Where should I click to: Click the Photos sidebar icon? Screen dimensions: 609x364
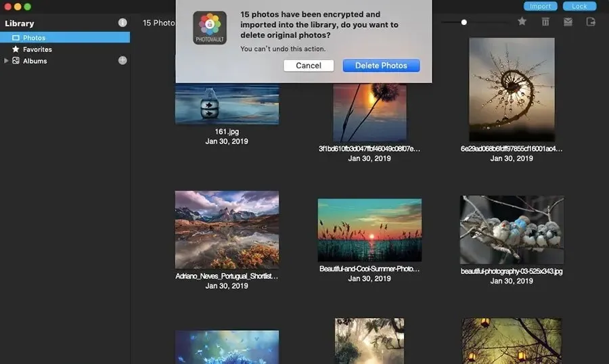click(x=16, y=38)
